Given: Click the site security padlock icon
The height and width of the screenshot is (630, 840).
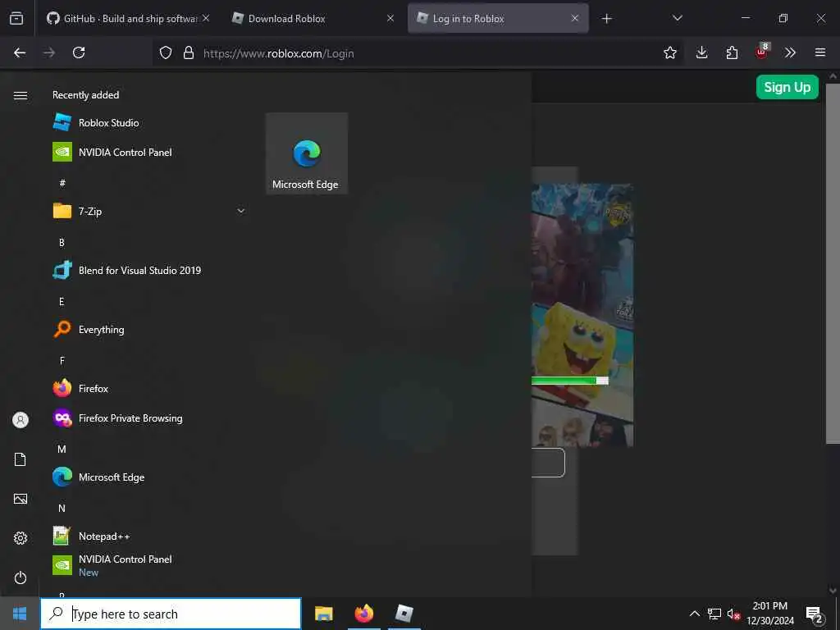Looking at the screenshot, I should point(188,52).
